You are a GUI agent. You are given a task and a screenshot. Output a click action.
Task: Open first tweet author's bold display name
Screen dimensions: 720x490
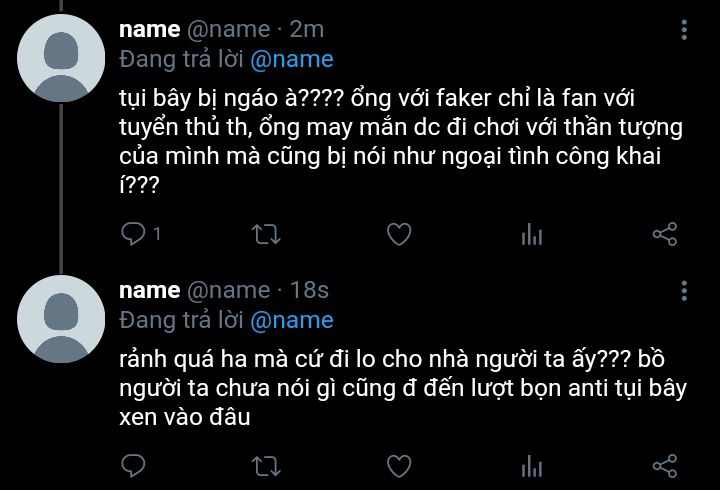(x=150, y=30)
